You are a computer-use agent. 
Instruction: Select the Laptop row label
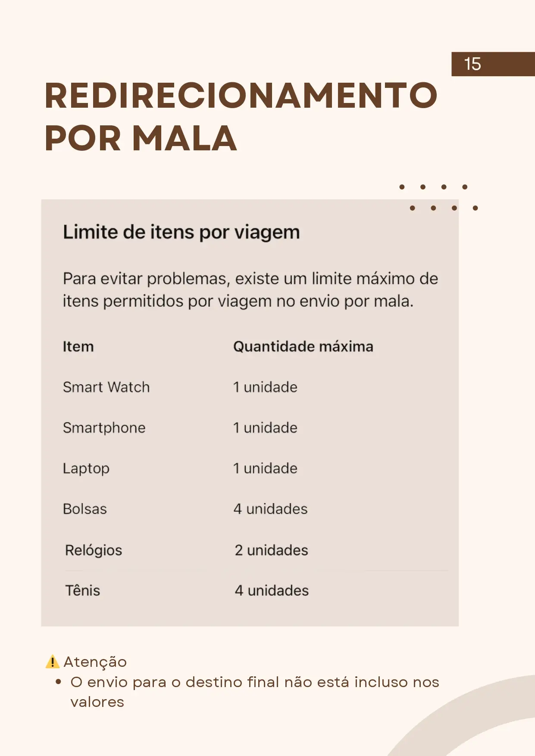pyautogui.click(x=86, y=468)
